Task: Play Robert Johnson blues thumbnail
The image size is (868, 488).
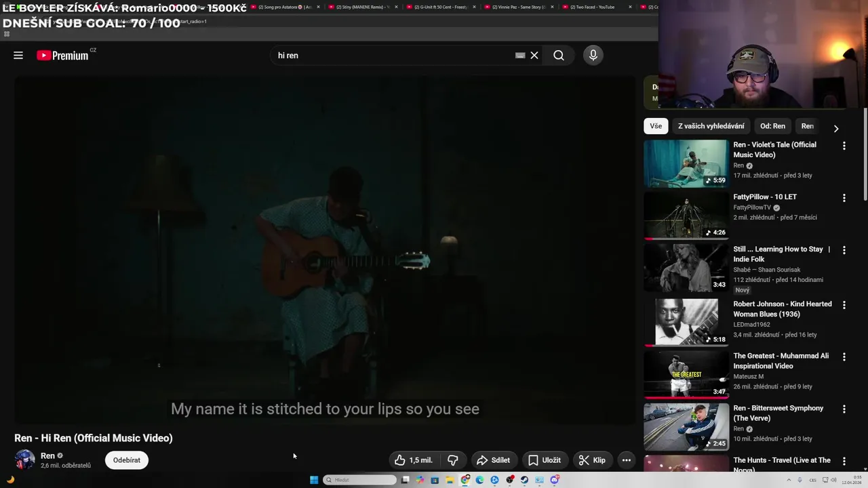Action: (686, 323)
